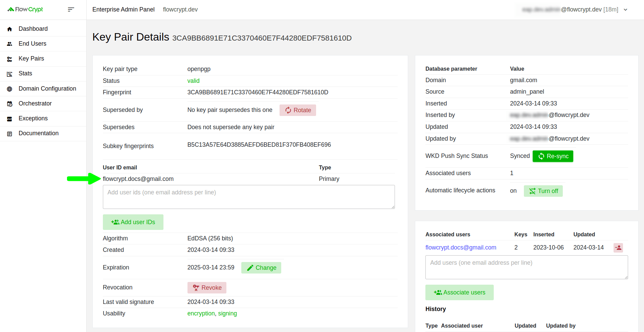The height and width of the screenshot is (332, 644).
Task: Remove associated user flowcrypt.docs@gmail.com with the red icon
Action: coord(618,248)
